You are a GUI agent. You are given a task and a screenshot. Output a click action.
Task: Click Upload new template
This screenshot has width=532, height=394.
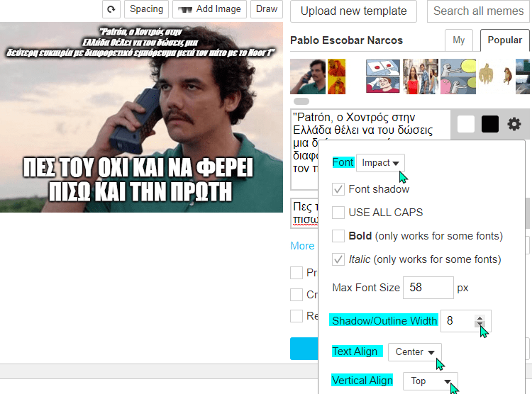[x=353, y=11]
